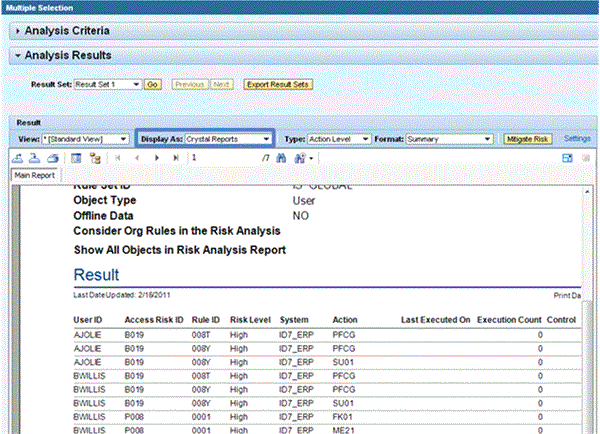
Task: Go to the previous report page
Action: click(137, 158)
